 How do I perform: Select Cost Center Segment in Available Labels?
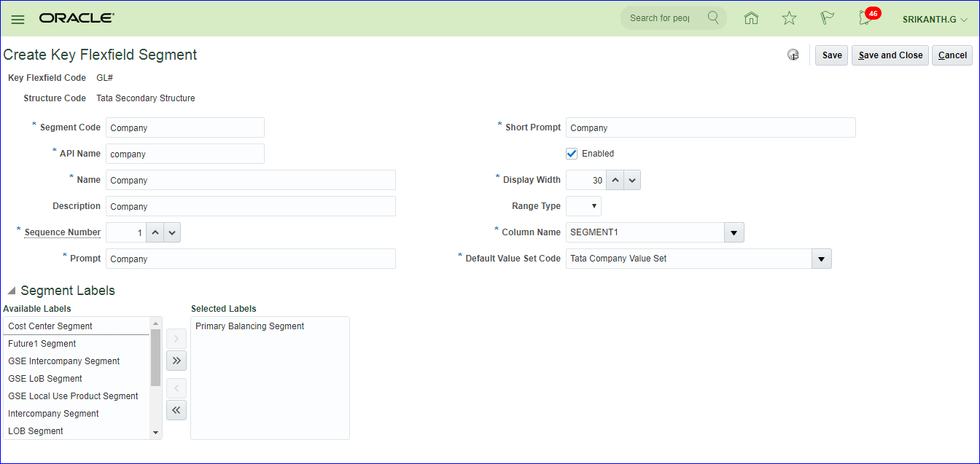tap(50, 326)
